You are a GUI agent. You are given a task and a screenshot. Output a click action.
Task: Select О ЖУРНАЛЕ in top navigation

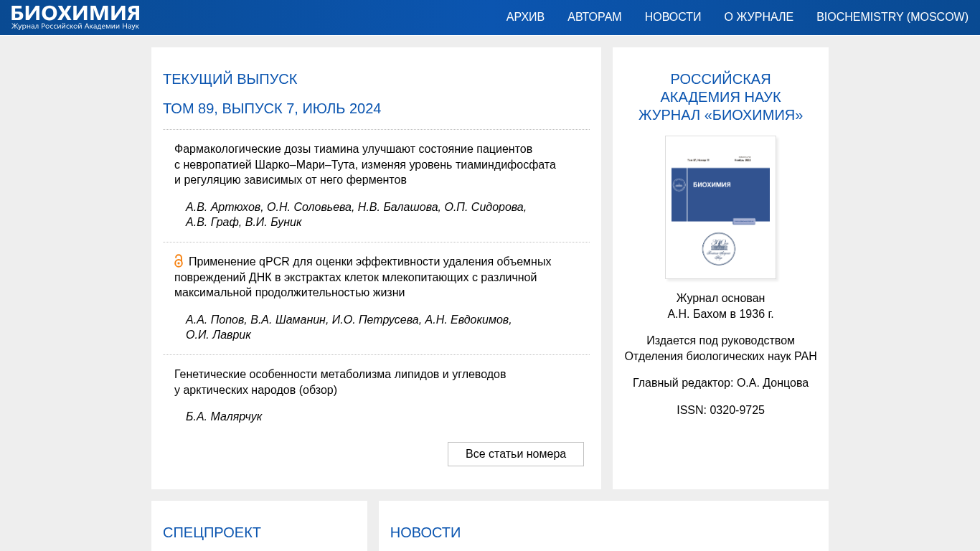(x=758, y=17)
